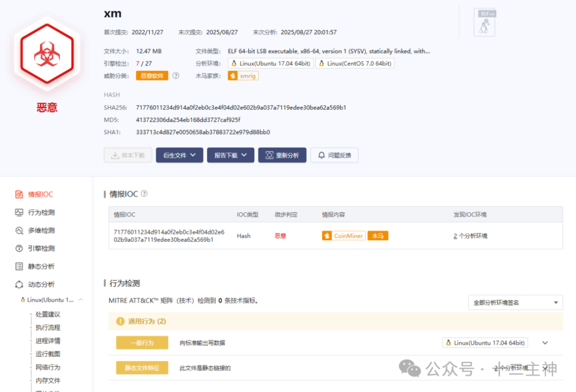The height and width of the screenshot is (392, 576).
Task: Click the red biohazard 恶意 badge
Action: coord(47,53)
